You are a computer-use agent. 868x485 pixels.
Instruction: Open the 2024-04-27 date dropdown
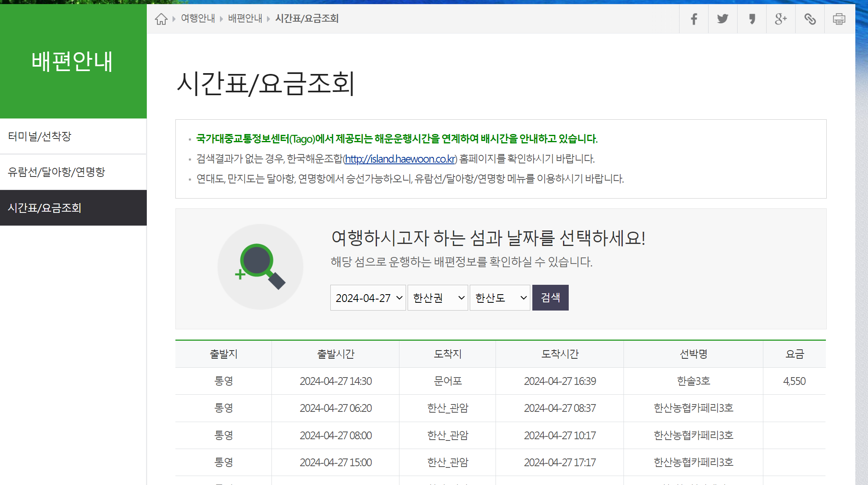[368, 298]
